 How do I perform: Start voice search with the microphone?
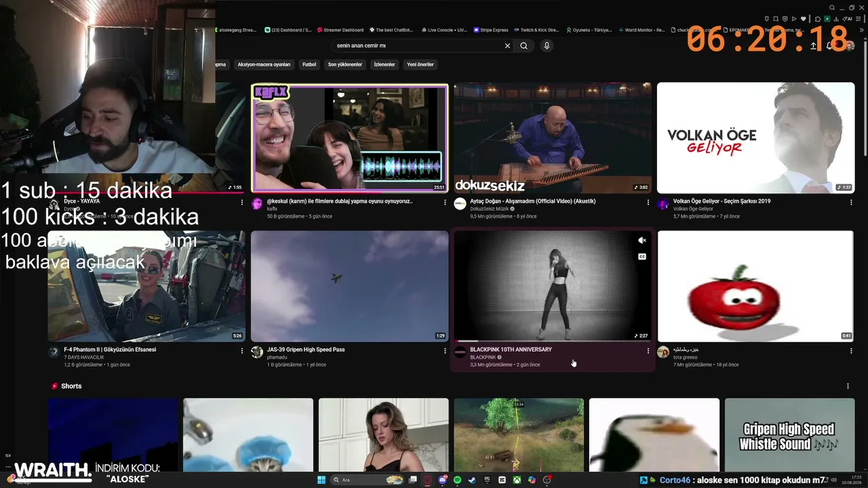(547, 46)
